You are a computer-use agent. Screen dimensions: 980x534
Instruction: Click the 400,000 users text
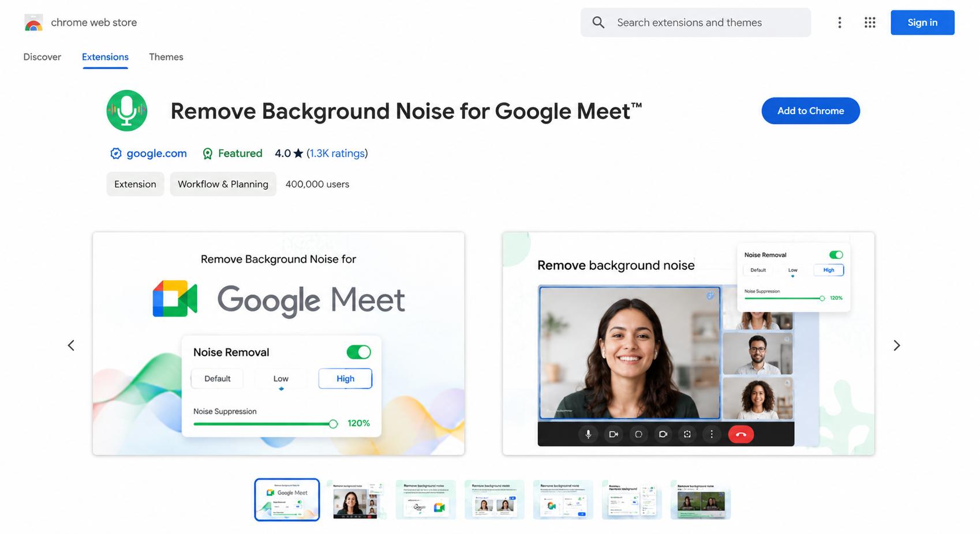click(317, 184)
